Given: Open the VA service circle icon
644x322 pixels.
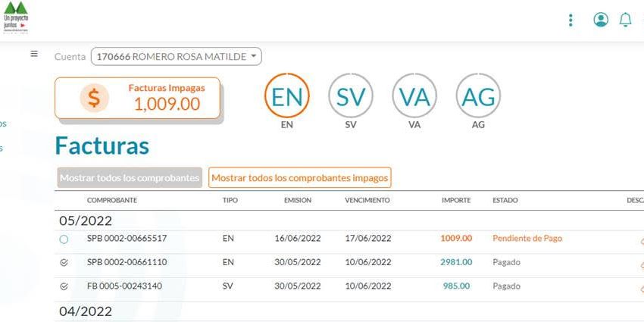Looking at the screenshot, I should pos(414,97).
